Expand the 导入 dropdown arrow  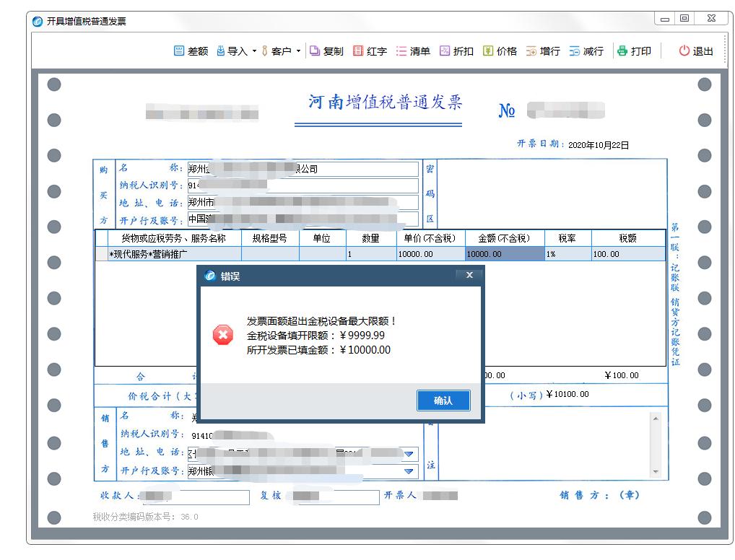(x=256, y=51)
